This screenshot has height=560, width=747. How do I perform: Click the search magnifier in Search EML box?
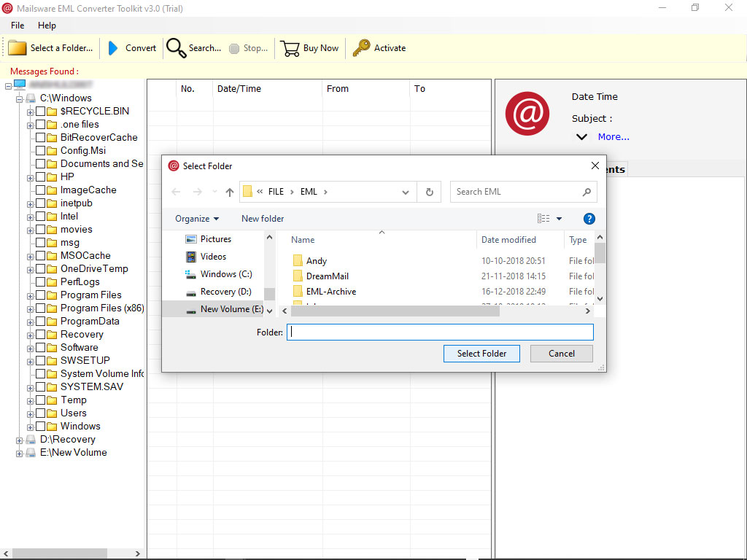click(587, 192)
